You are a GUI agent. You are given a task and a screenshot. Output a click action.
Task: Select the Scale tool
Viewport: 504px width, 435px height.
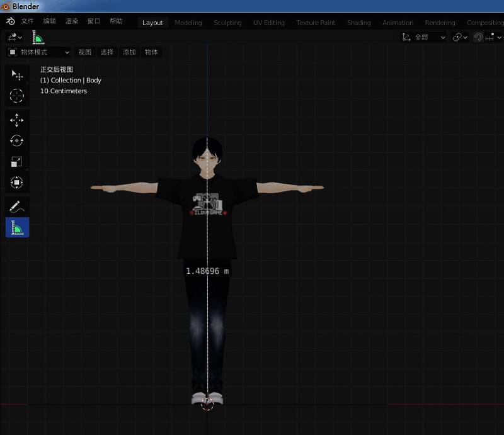tap(17, 162)
